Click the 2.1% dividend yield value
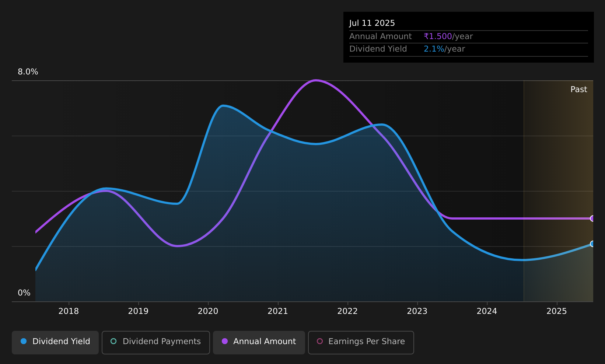Image resolution: width=605 pixels, height=364 pixels. pyautogui.click(x=434, y=49)
